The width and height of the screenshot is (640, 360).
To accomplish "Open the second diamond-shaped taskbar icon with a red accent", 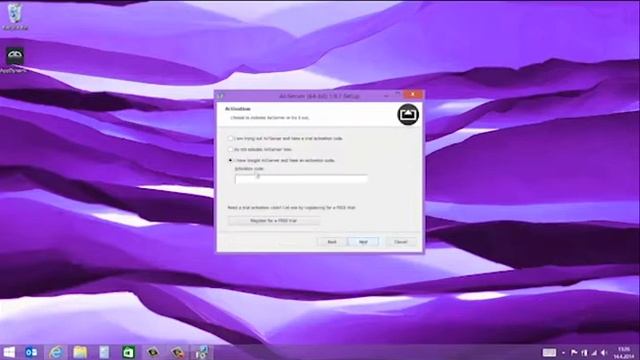I will (x=177, y=352).
